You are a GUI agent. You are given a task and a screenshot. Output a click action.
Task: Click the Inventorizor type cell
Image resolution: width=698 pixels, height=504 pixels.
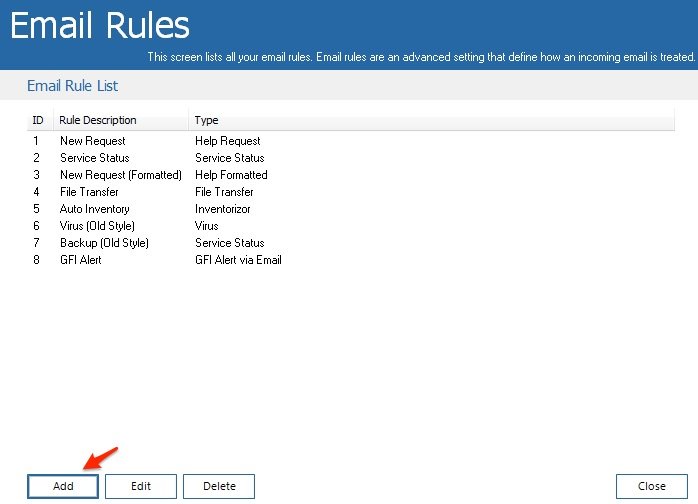pyautogui.click(x=222, y=209)
